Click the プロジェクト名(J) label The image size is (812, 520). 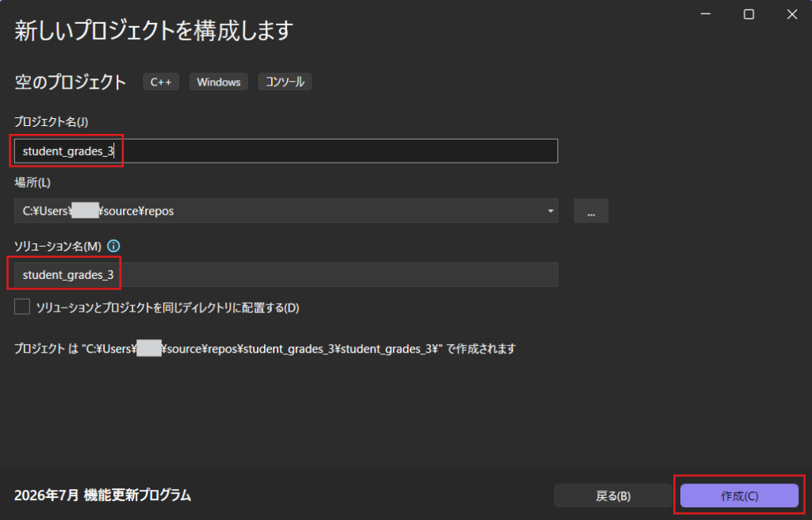pyautogui.click(x=52, y=122)
